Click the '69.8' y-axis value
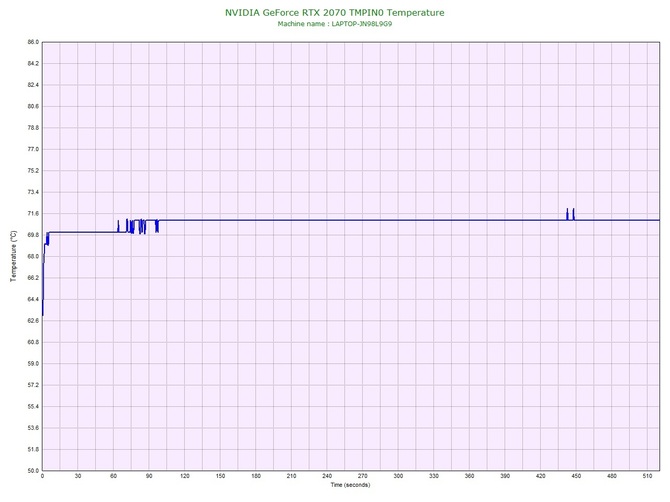670x502 pixels. pyautogui.click(x=33, y=235)
